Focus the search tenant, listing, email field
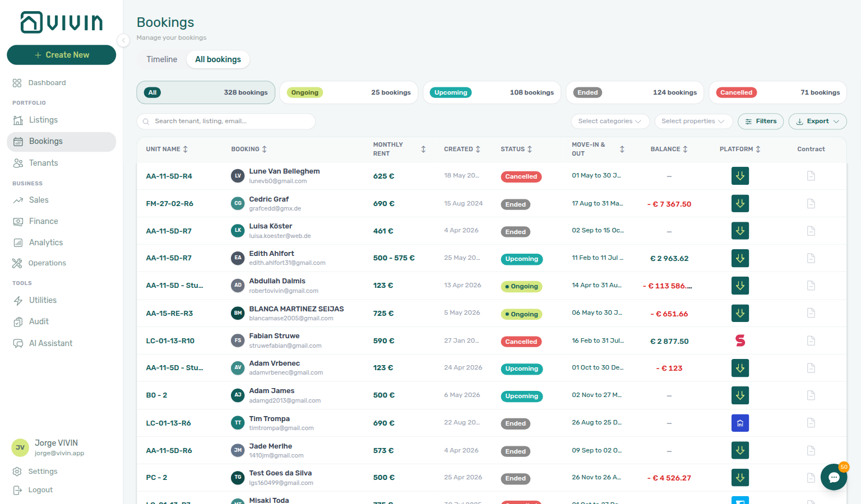 tap(226, 121)
